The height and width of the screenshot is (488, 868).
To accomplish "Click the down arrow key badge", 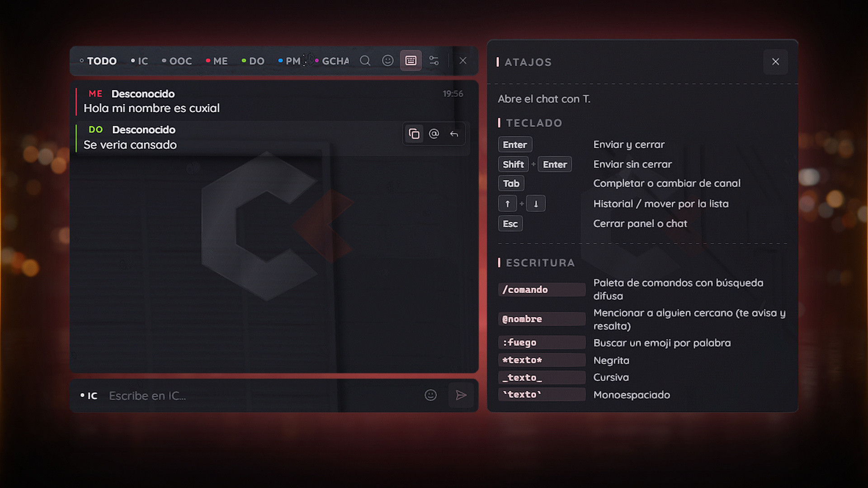I will pyautogui.click(x=536, y=204).
